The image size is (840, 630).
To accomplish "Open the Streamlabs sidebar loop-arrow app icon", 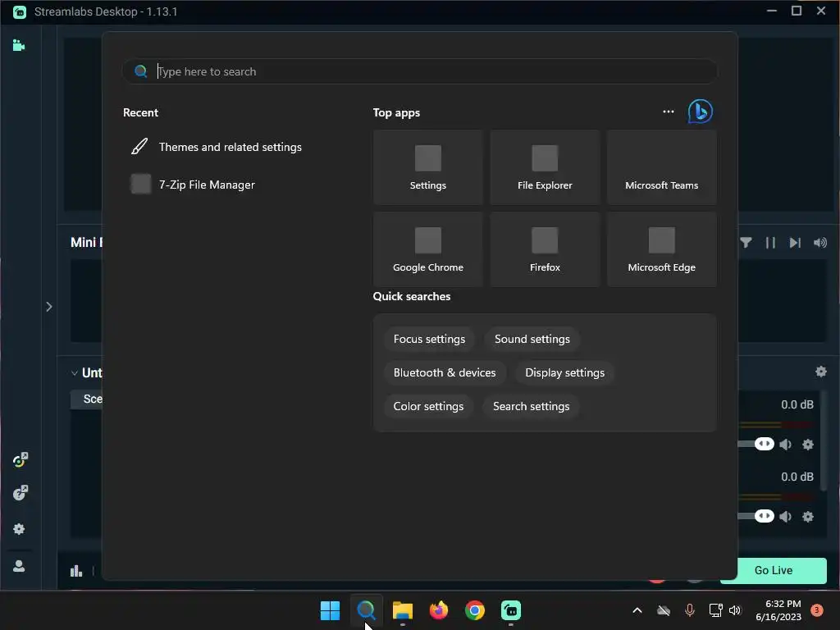I will click(20, 459).
